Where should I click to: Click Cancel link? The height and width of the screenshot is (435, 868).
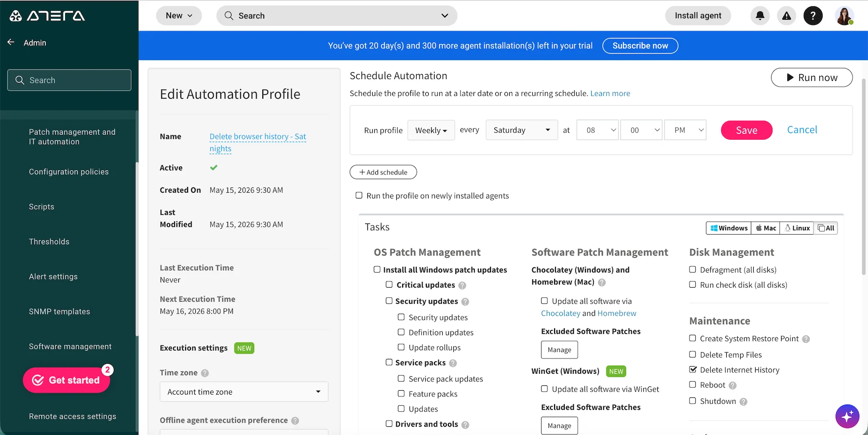802,130
